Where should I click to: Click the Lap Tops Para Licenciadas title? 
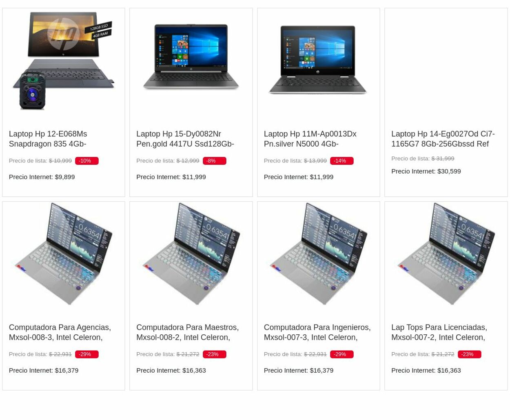coord(439,332)
